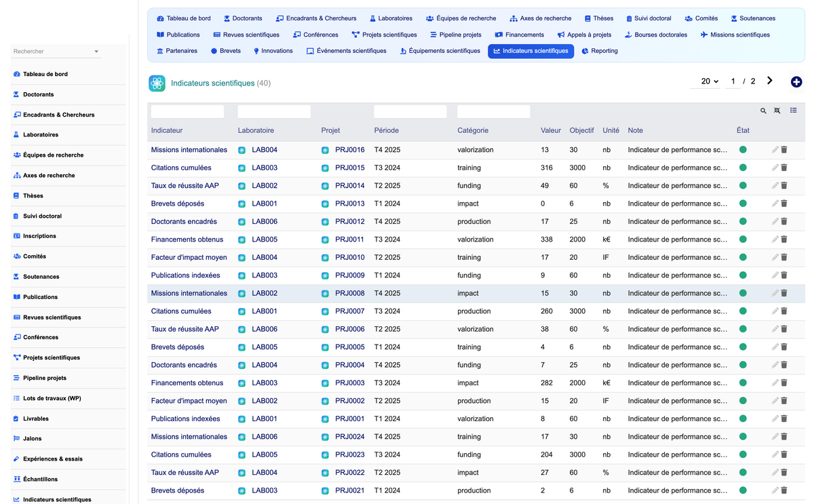Delete the PRJ0010 Facteur d'impact row
Screen dimensions: 814x504
coord(784,258)
